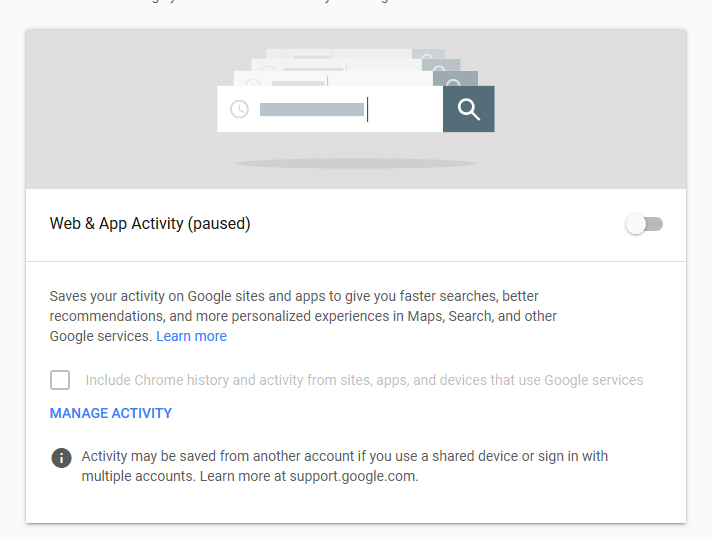Open the Learn more link
712x540 pixels.
pos(191,336)
